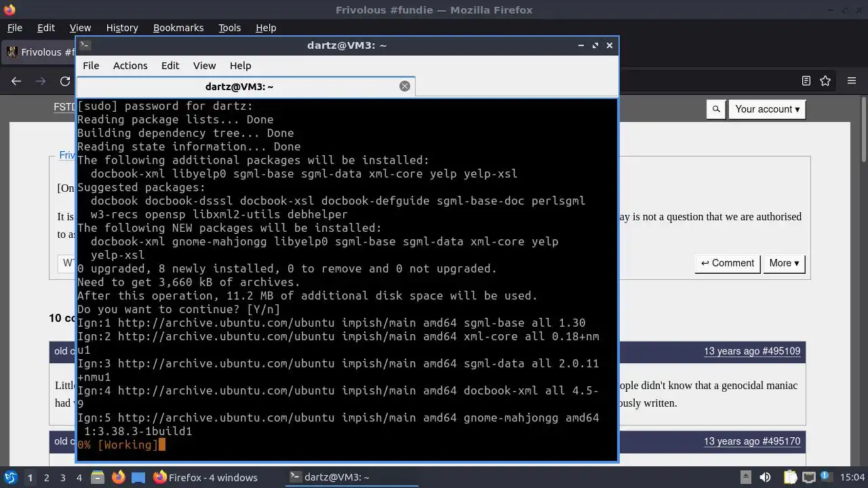Expand the Your account dropdown
This screenshot has height=488, width=868.
coord(767,109)
